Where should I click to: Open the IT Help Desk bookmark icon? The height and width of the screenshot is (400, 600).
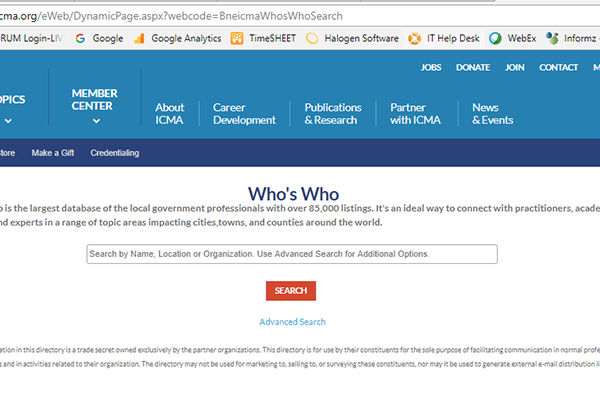[414, 38]
